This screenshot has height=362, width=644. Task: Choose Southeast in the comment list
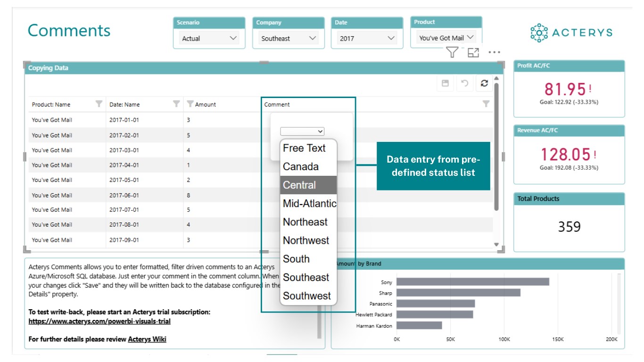(x=308, y=277)
